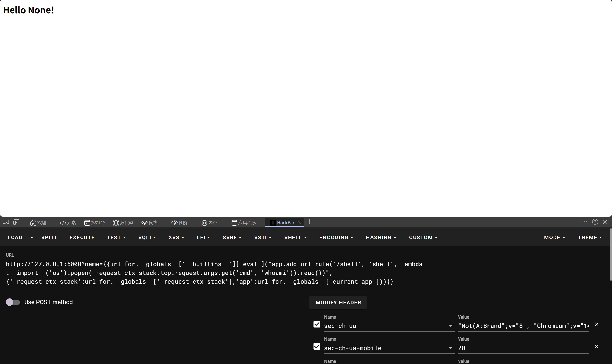Click the SPLIT button
The width and height of the screenshot is (612, 364).
click(49, 238)
